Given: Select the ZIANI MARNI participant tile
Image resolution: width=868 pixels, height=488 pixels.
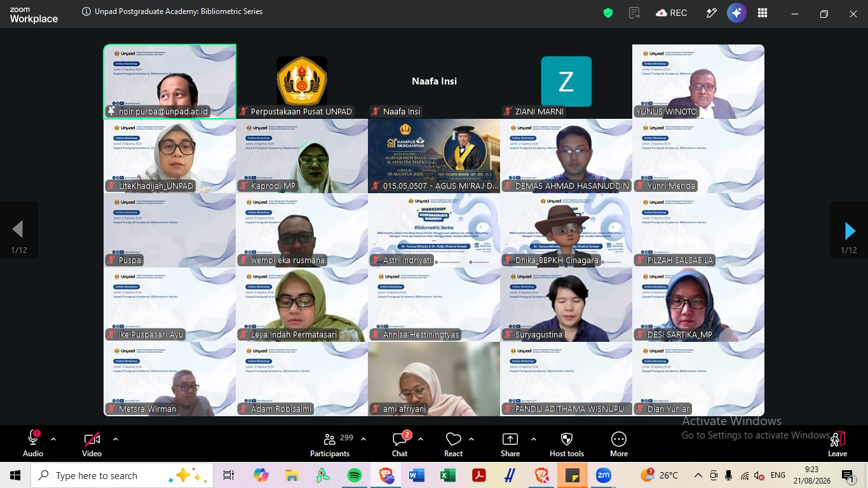Looking at the screenshot, I should pos(566,81).
